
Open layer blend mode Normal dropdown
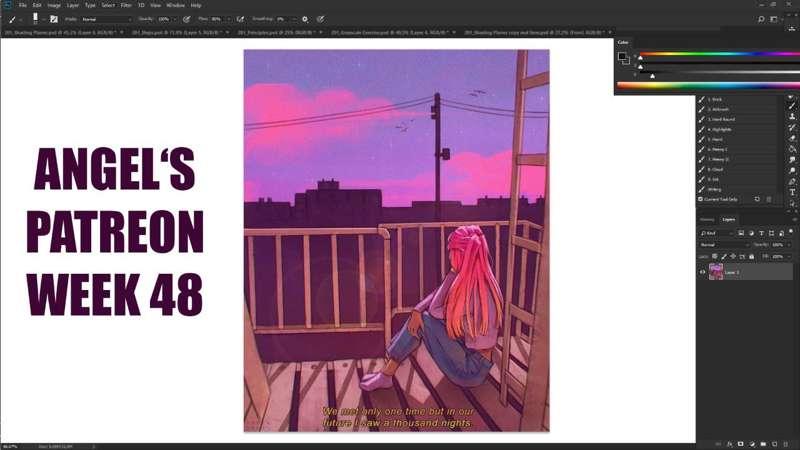(x=724, y=245)
